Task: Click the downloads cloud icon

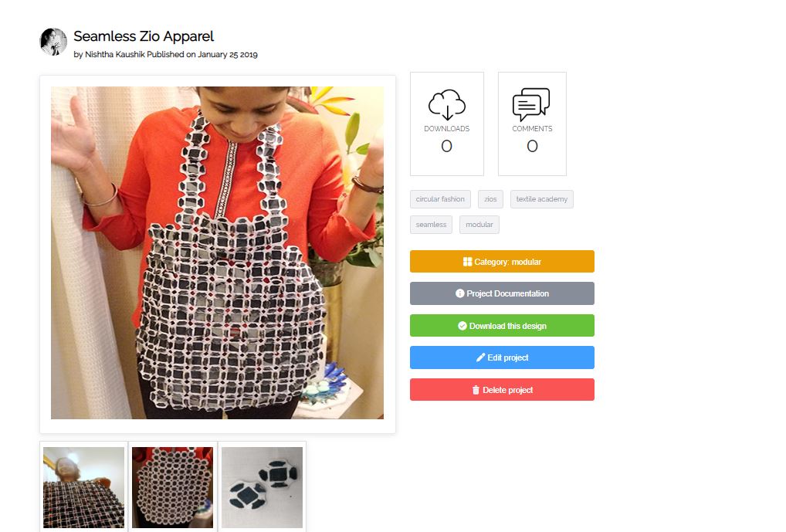Action: (x=446, y=105)
